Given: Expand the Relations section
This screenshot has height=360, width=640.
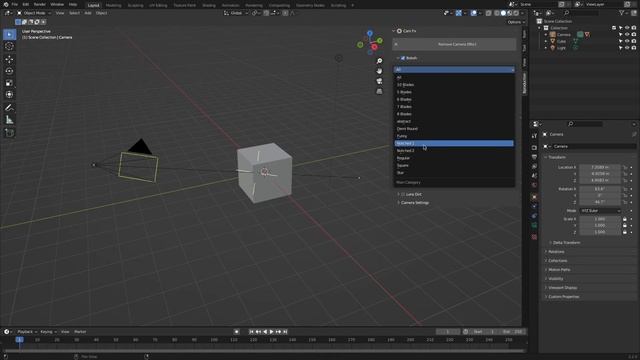Looking at the screenshot, I should click(x=555, y=252).
